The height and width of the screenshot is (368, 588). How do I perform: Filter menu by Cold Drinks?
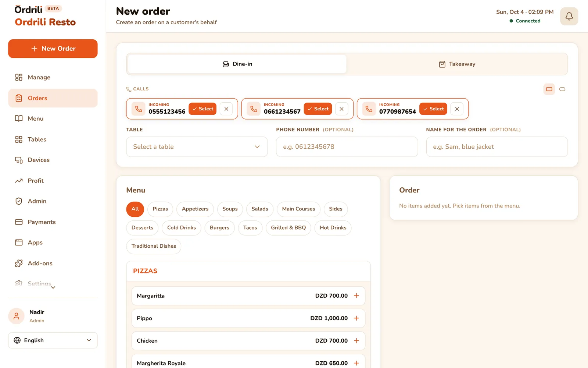(x=182, y=228)
